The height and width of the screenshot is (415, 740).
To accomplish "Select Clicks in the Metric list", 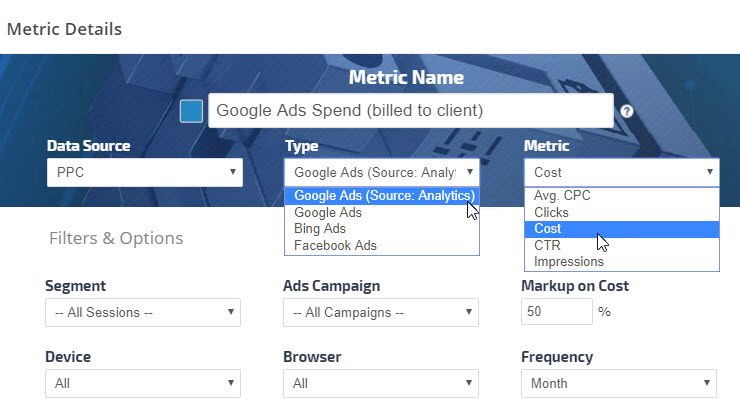I will coord(551,212).
